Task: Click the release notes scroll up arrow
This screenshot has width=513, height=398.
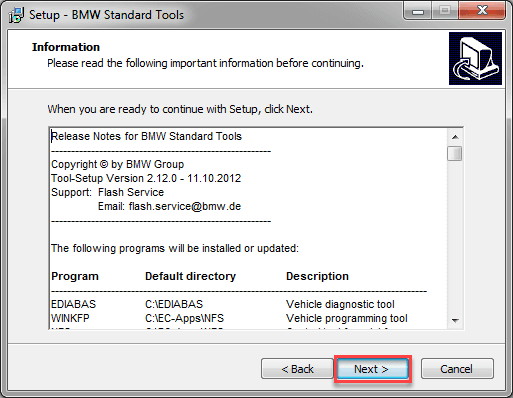Action: click(455, 137)
